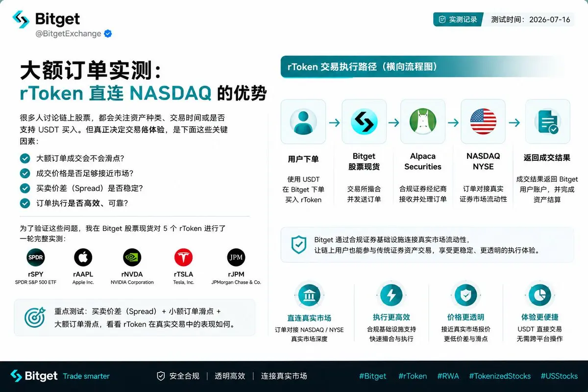Image resolution: width=588 pixels, height=392 pixels.
Task: Click the rSPY SPDR logo icon
Action: [x=36, y=257]
